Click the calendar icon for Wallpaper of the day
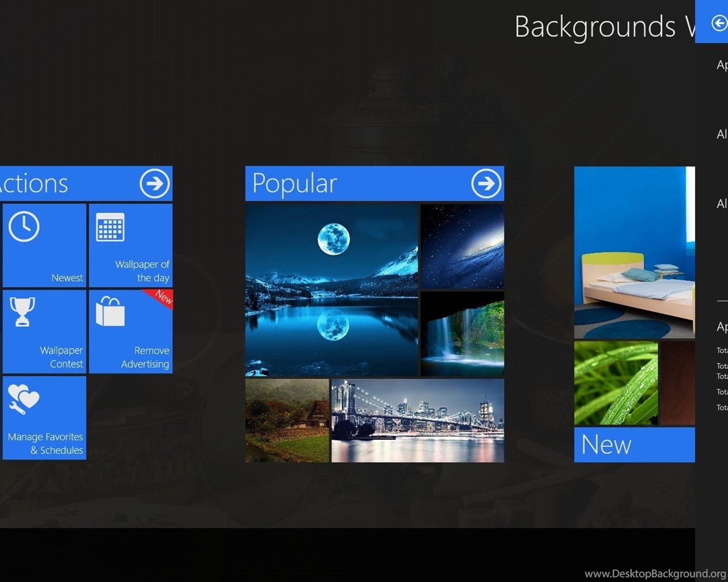 point(110,227)
